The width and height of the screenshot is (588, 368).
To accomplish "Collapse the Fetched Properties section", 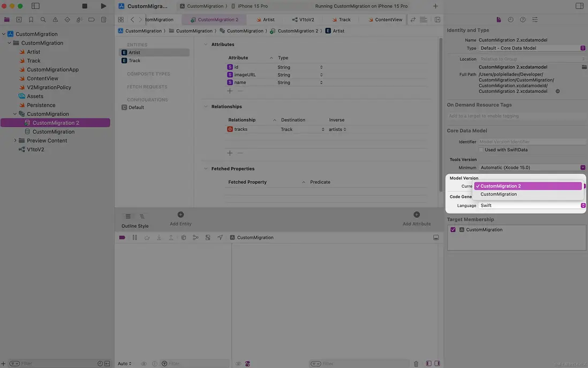I will (x=206, y=169).
